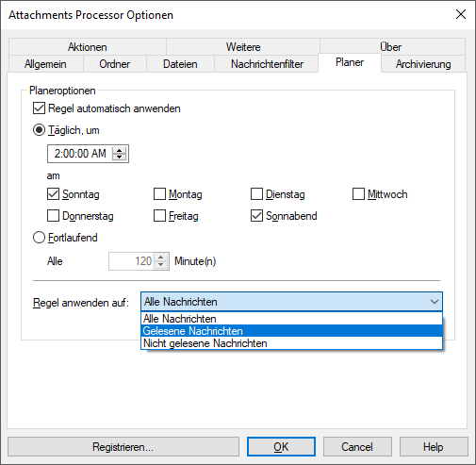The height and width of the screenshot is (465, 476).
Task: Switch to the Archivierung tab
Action: coord(423,64)
